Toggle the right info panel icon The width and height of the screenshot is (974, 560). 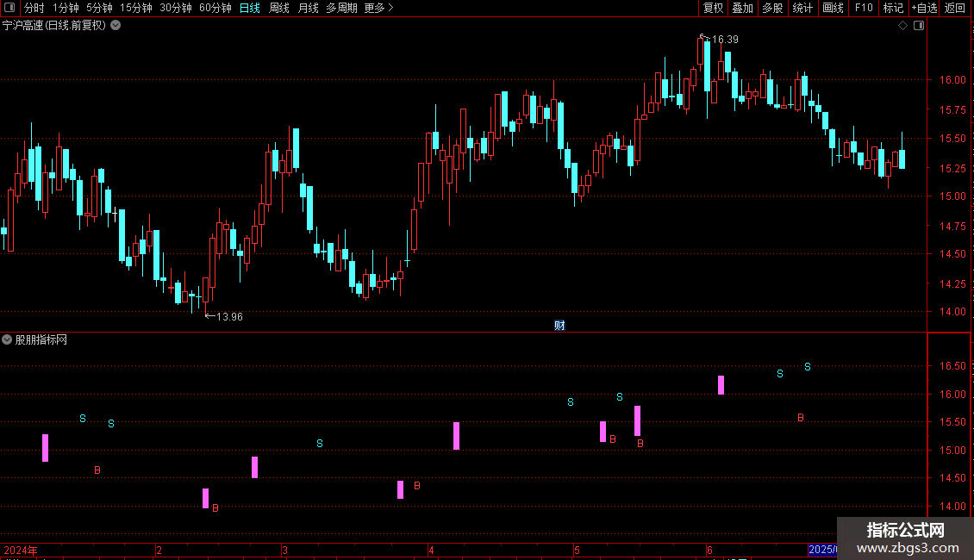click(x=919, y=26)
